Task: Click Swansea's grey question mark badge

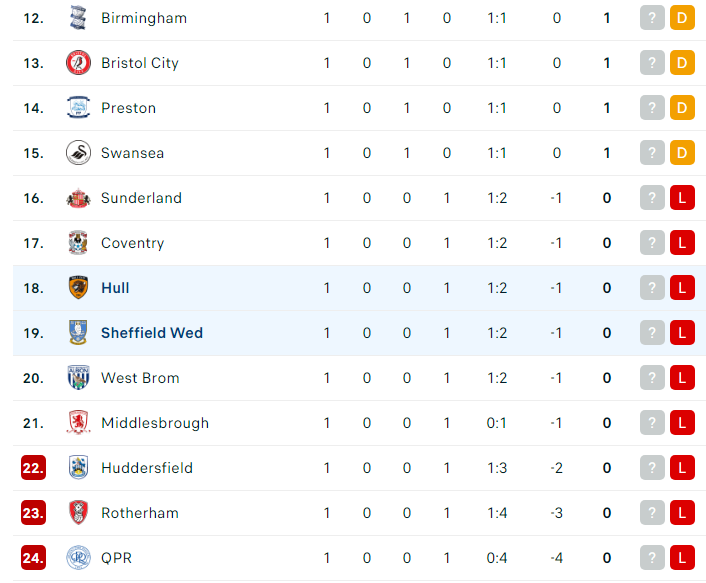Action: pyautogui.click(x=652, y=153)
